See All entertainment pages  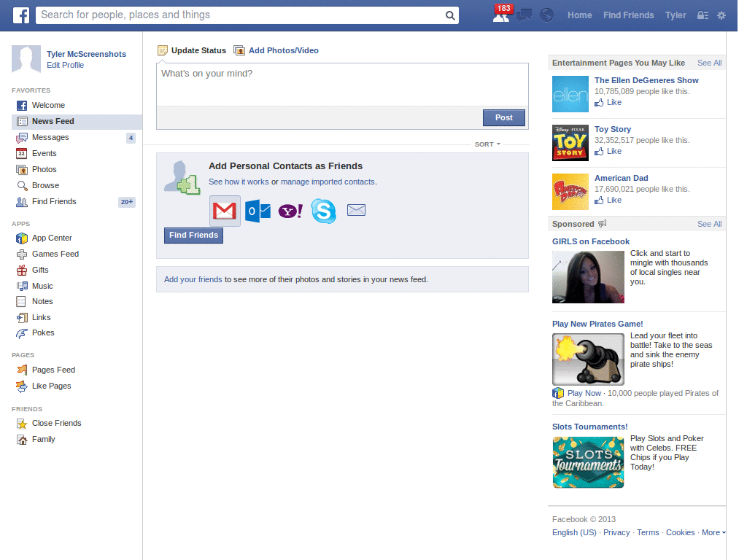coord(709,63)
